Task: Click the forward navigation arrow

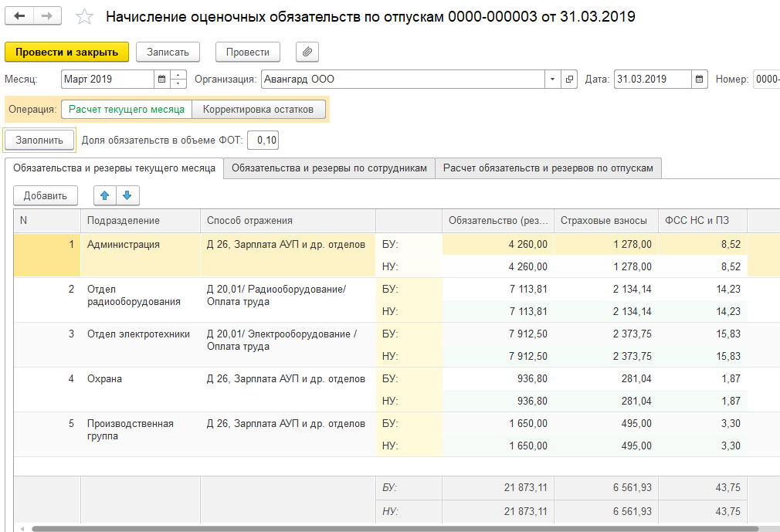Action: pos(47,16)
